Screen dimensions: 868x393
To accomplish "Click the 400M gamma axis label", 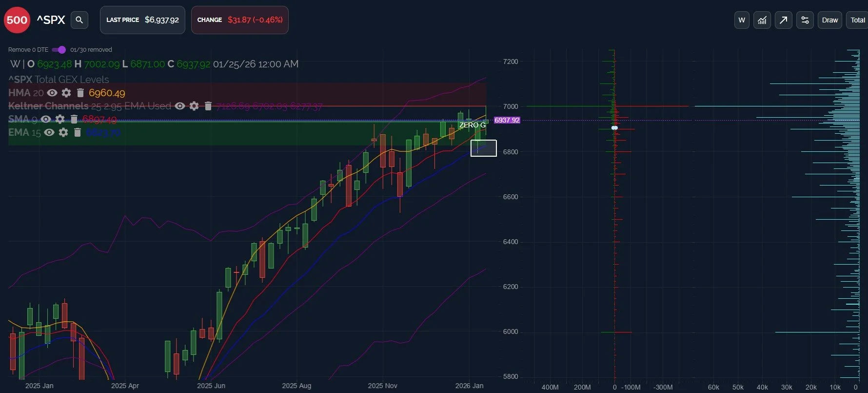I will [x=550, y=387].
